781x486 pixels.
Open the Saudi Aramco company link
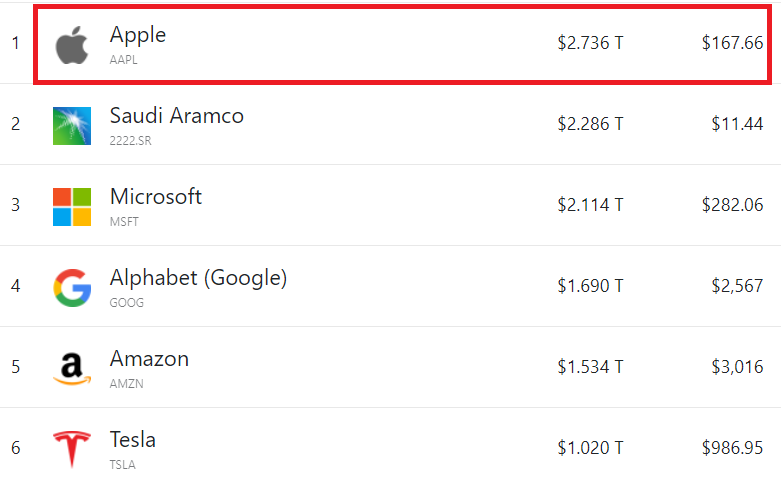click(176, 115)
